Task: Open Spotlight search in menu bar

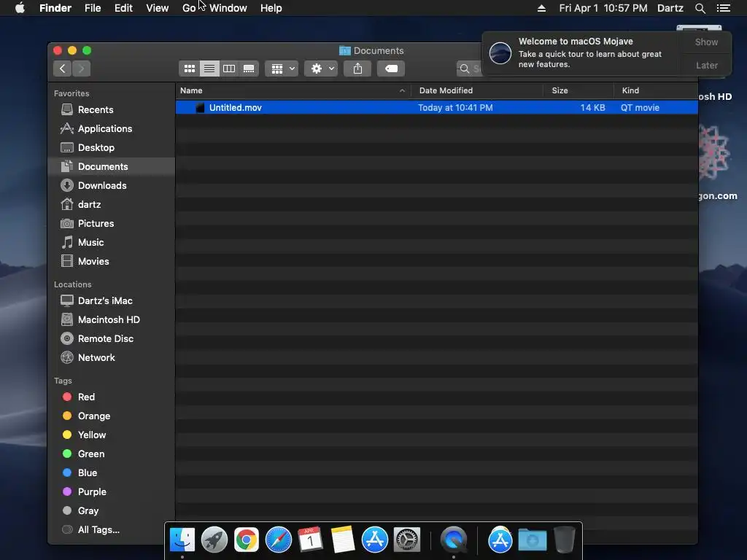Action: (700, 8)
